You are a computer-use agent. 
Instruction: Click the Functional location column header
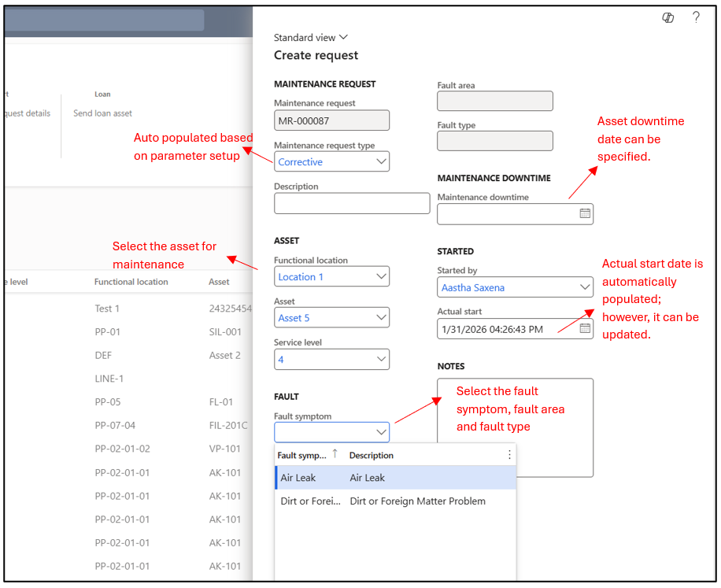[x=131, y=282]
